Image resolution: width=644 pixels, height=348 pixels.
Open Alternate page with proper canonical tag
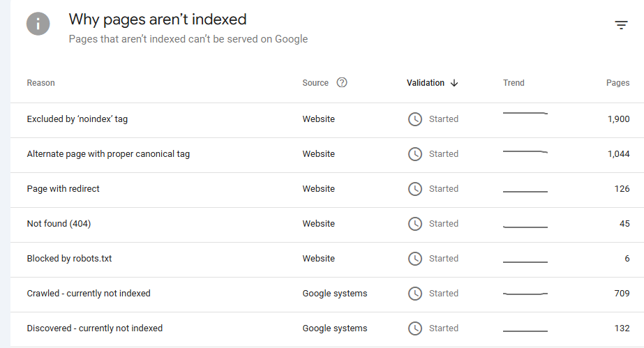tap(108, 154)
